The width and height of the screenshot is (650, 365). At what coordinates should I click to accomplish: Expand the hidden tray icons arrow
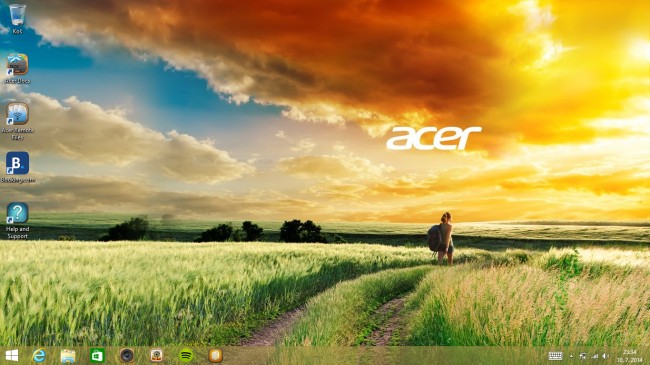click(571, 356)
